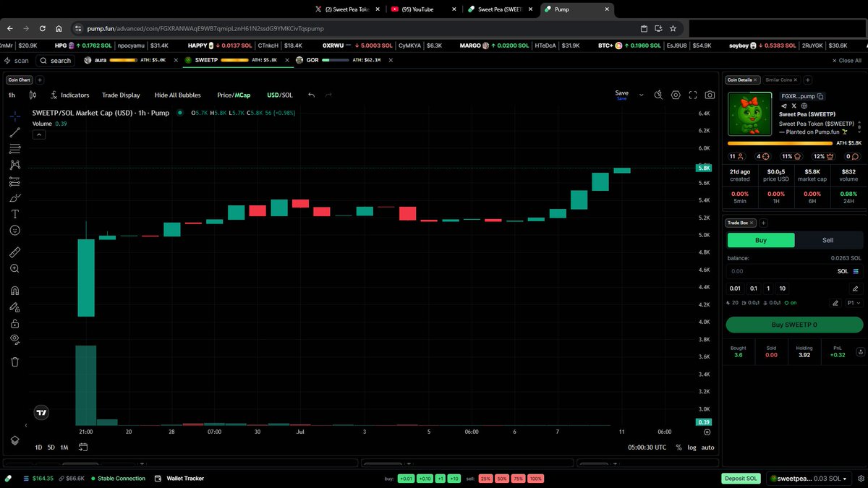Collapse the Volume indicator legend chevron
This screenshot has height=488, width=868.
pos(39,134)
